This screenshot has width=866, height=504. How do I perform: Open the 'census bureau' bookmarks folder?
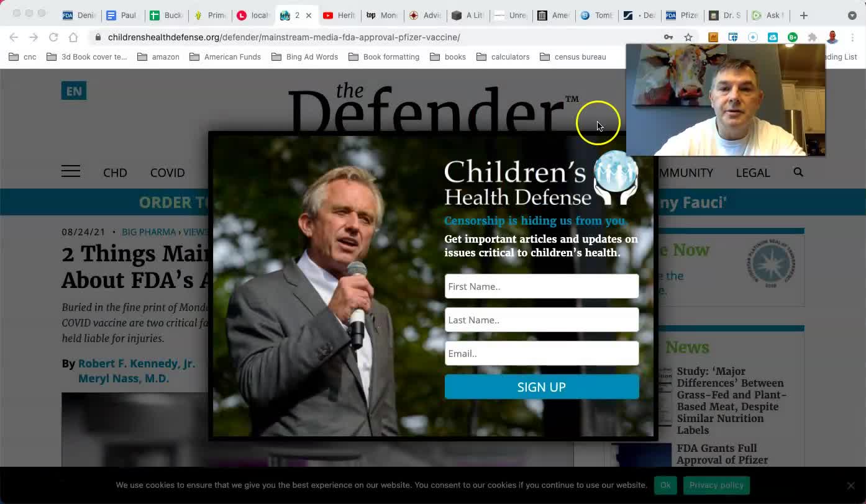573,56
